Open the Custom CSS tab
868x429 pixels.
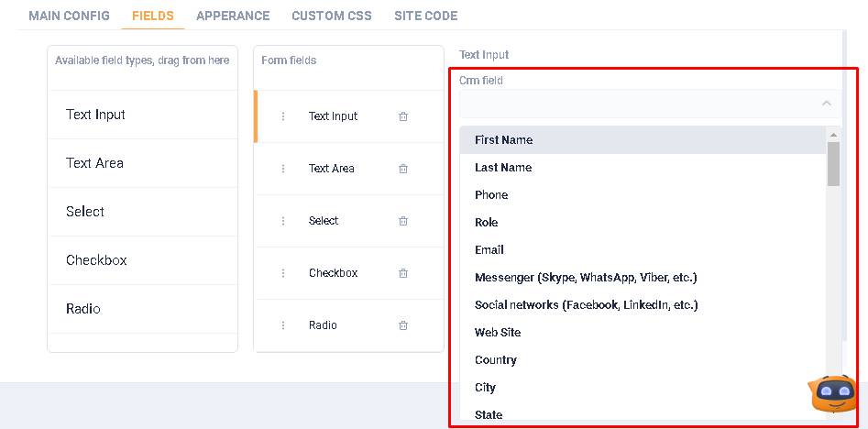pyautogui.click(x=332, y=16)
